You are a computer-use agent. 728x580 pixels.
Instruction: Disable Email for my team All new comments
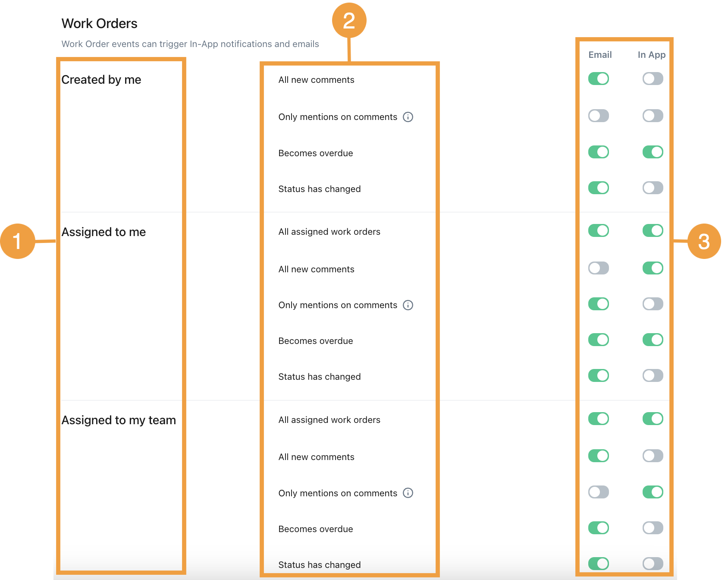pos(599,456)
